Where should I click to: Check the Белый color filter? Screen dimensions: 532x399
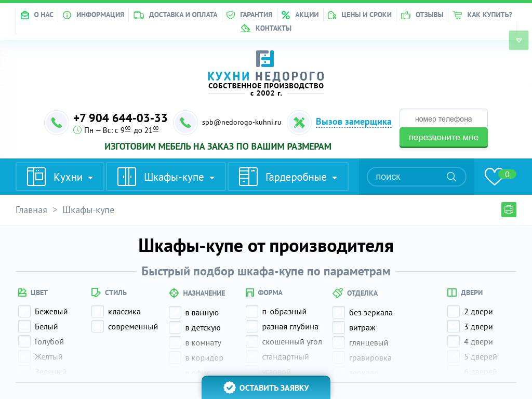[24, 326]
